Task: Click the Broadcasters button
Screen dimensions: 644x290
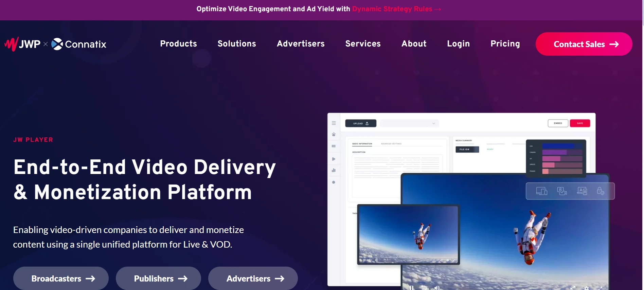Action: pos(61,278)
